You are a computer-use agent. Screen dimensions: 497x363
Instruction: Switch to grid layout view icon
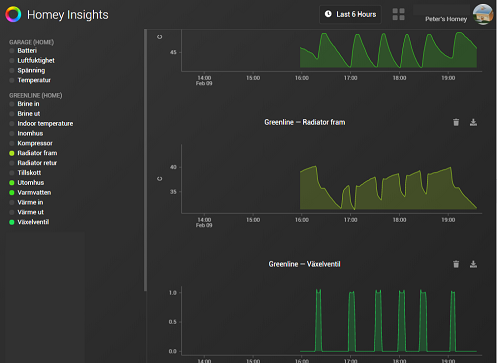[399, 14]
